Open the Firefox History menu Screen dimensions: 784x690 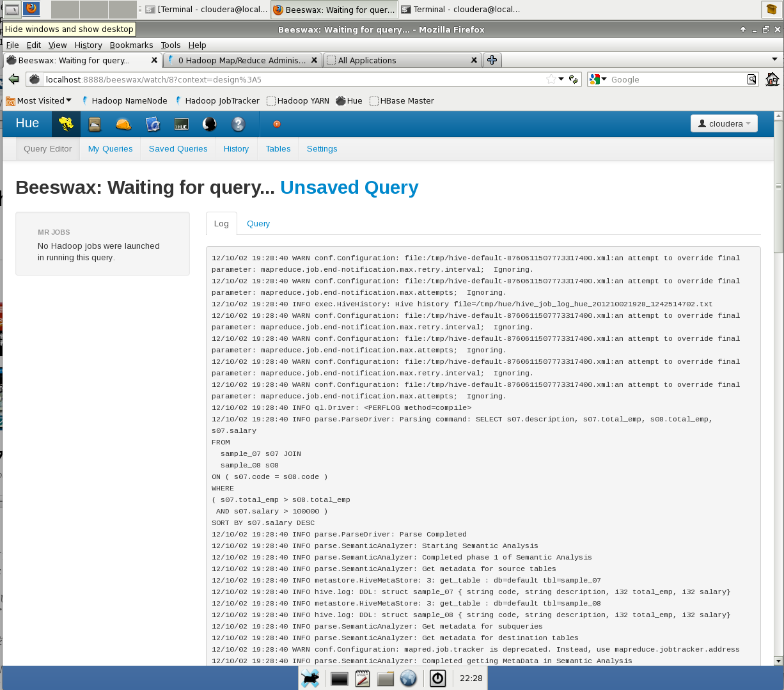(x=88, y=45)
